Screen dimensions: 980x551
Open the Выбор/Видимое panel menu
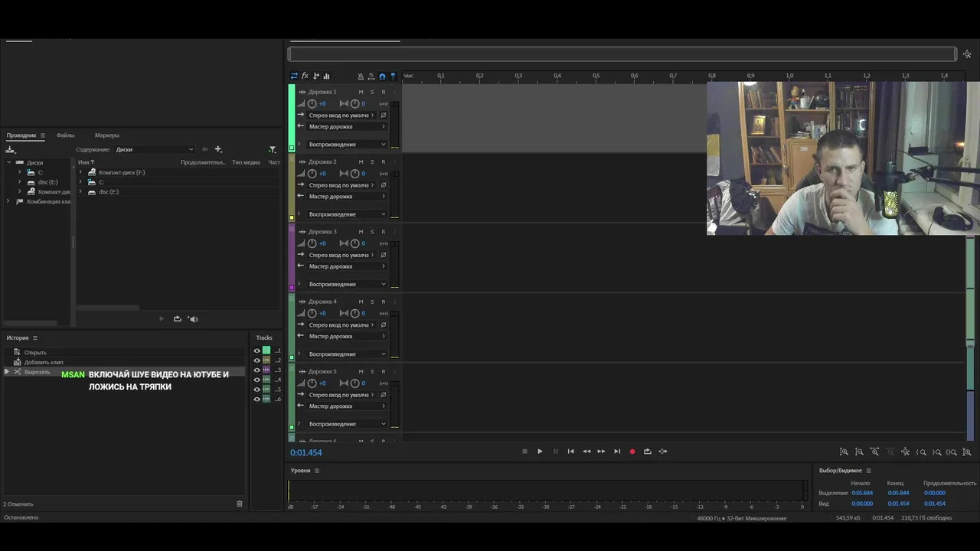(868, 471)
